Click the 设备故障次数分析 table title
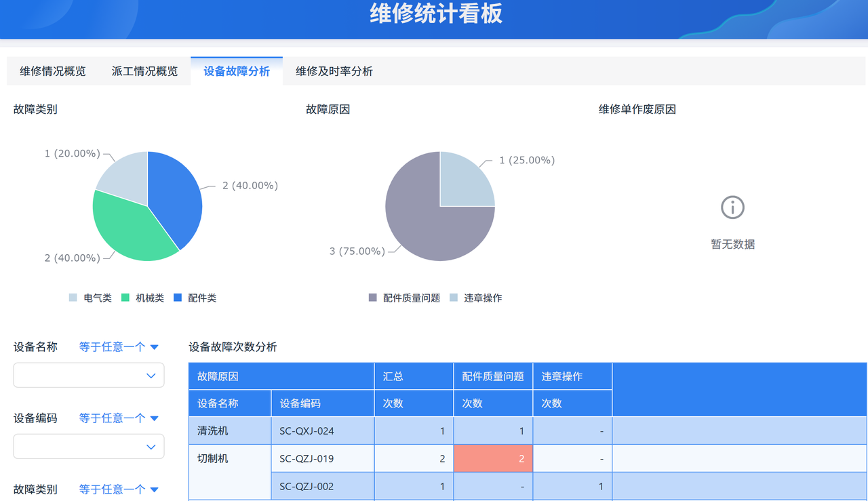Screen dimensions: 868x501 (x=233, y=347)
